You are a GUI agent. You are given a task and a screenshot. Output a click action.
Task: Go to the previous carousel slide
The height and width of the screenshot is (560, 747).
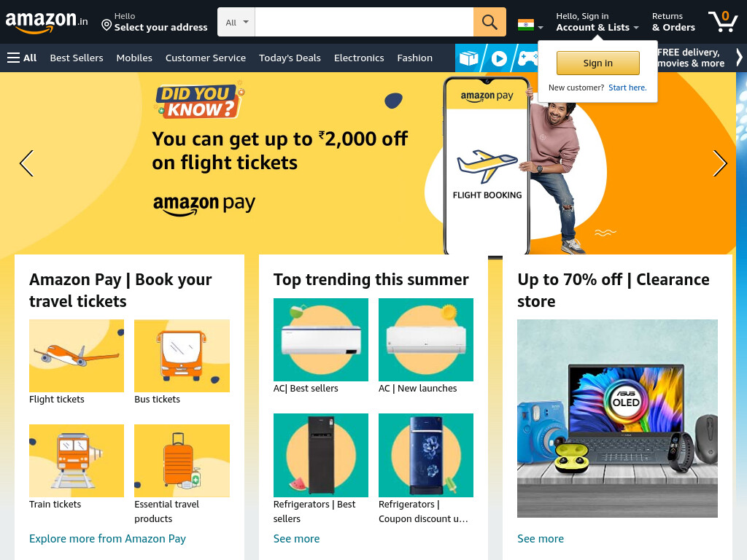pyautogui.click(x=27, y=163)
